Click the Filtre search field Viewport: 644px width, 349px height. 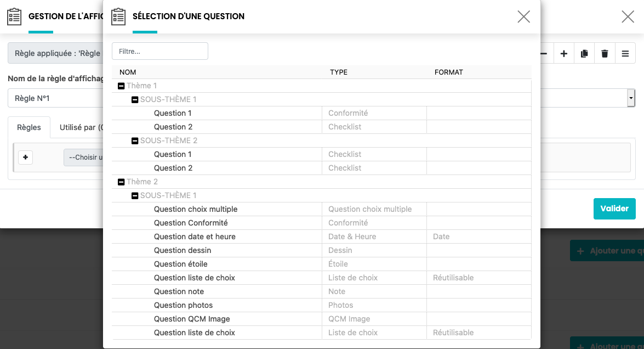tap(160, 51)
